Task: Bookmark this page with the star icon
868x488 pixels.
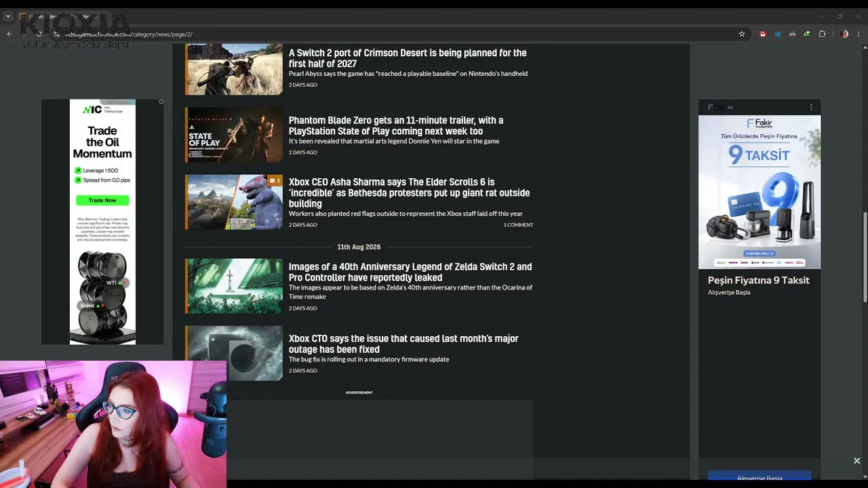Action: click(x=742, y=34)
